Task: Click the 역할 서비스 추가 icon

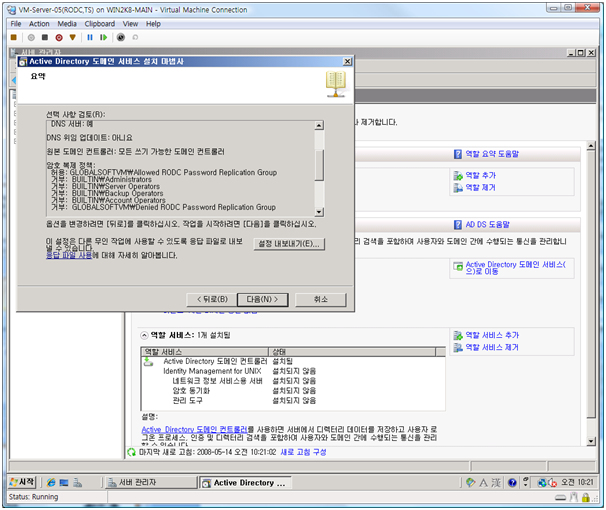Action: pyautogui.click(x=458, y=335)
